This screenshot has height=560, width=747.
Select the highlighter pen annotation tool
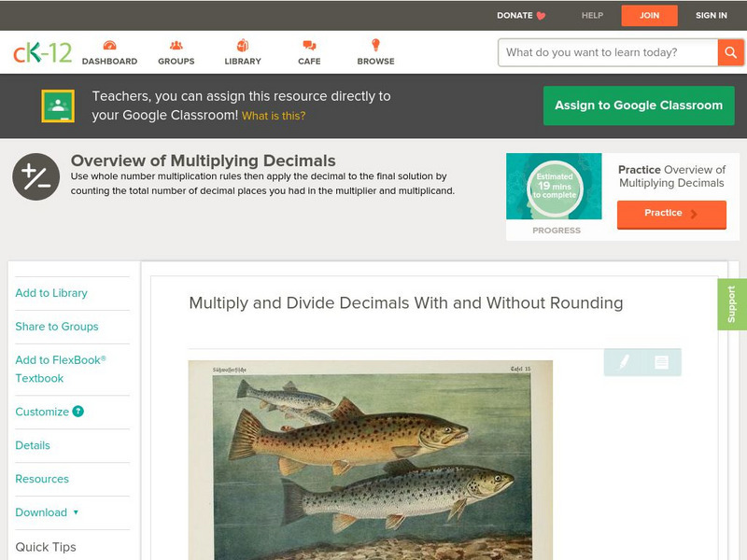(x=624, y=362)
